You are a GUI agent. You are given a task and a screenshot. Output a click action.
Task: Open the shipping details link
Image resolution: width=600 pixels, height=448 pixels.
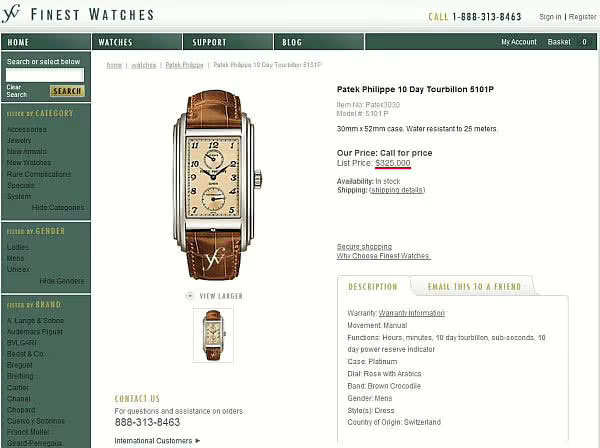point(397,190)
